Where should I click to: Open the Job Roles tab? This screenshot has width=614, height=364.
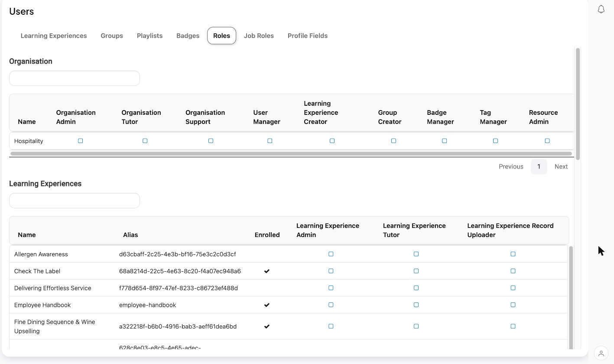(x=259, y=36)
